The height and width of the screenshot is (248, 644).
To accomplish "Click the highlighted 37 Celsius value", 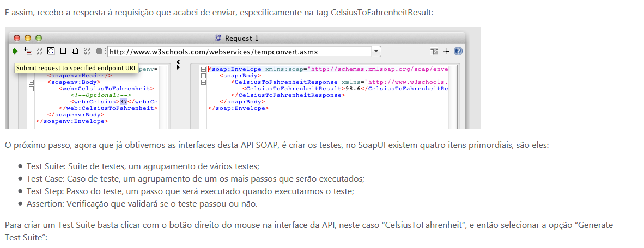I will [124, 101].
